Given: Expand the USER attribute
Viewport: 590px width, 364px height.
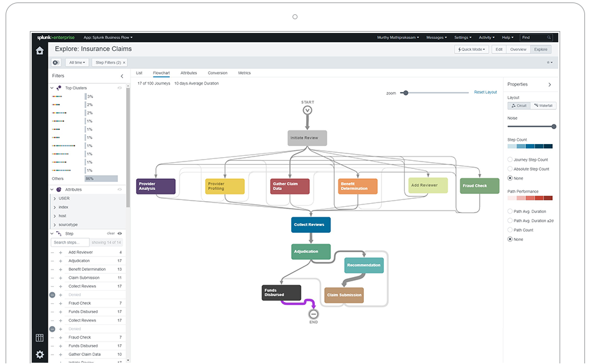Looking at the screenshot, I should 55,198.
